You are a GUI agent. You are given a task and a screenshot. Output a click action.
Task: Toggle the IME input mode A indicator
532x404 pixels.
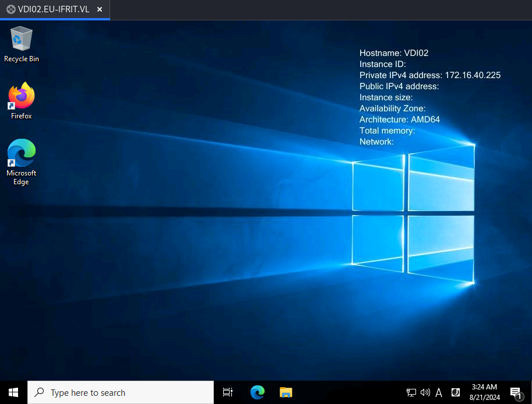tap(439, 393)
